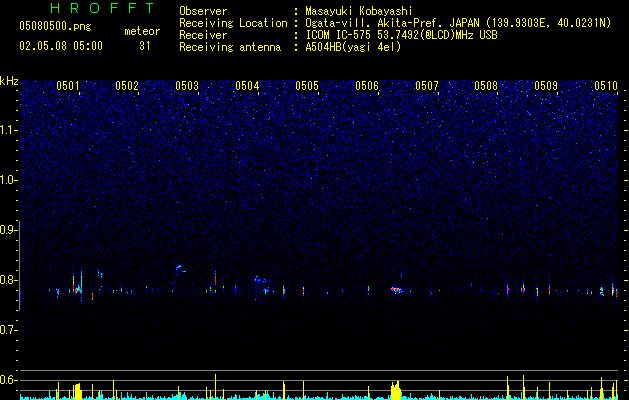Click the Receiving antenna label
Image resolution: width=629 pixels, height=400 pixels.
coord(230,47)
